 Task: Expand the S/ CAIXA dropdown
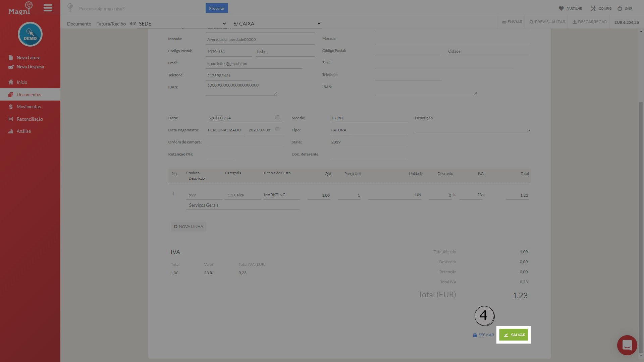(x=277, y=23)
